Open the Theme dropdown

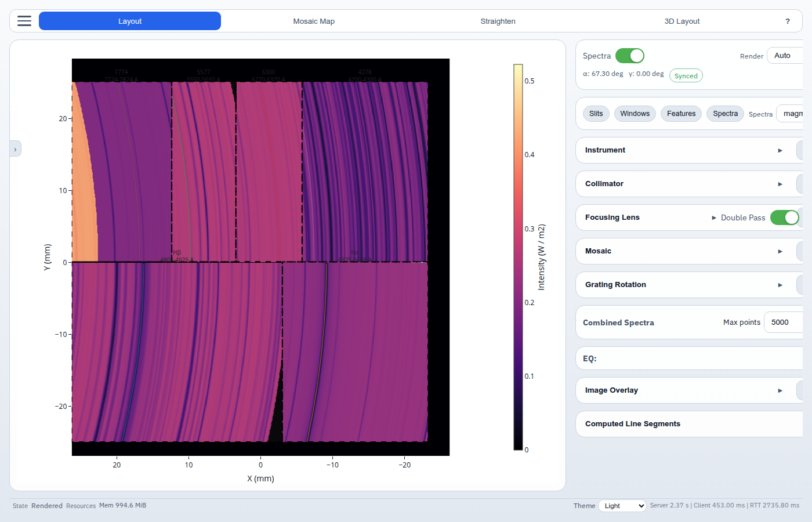click(x=622, y=506)
